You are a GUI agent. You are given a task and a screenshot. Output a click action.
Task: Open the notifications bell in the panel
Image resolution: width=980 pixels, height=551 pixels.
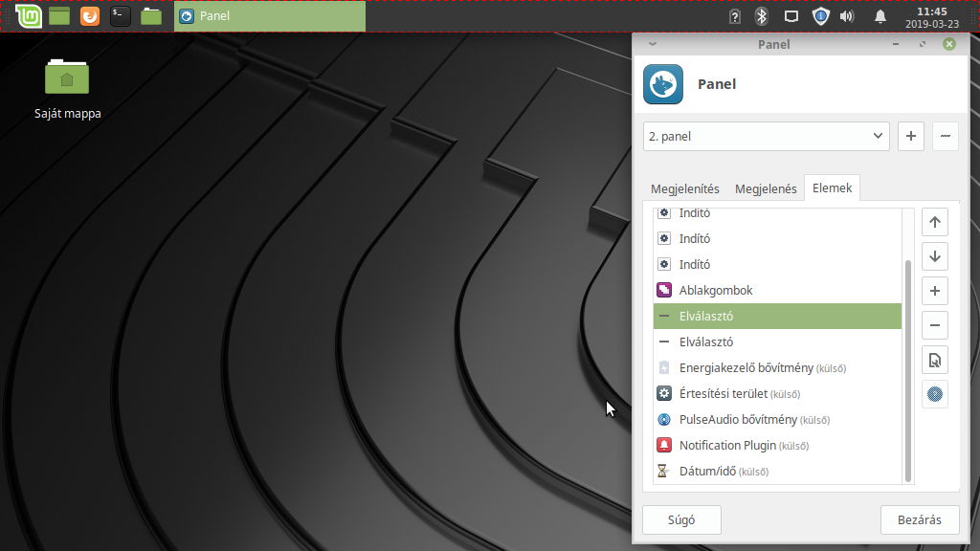click(880, 16)
